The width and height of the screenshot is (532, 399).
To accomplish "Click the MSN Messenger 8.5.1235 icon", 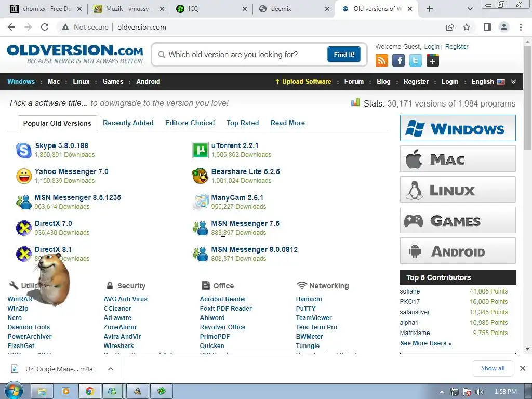I will (24, 202).
